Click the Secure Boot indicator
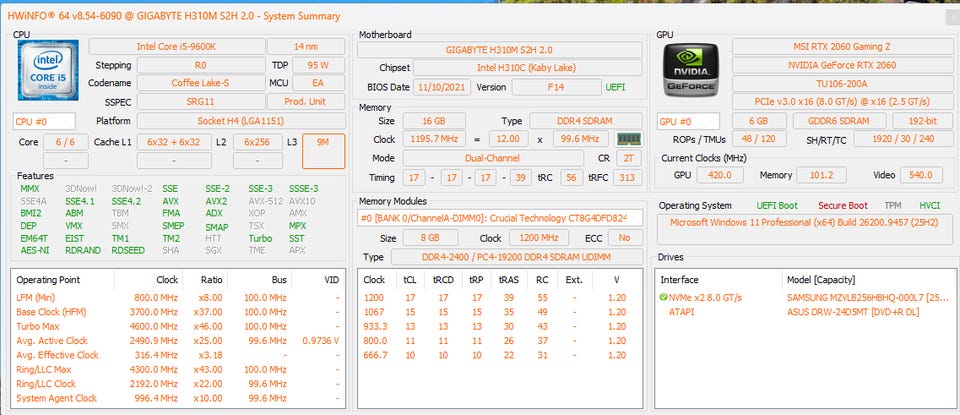The width and height of the screenshot is (960, 415). (x=842, y=206)
